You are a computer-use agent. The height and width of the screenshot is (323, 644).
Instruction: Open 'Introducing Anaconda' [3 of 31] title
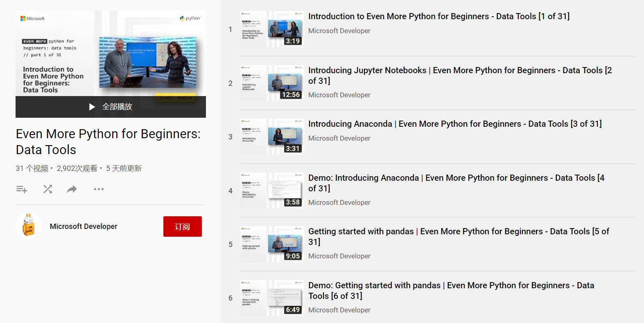455,124
